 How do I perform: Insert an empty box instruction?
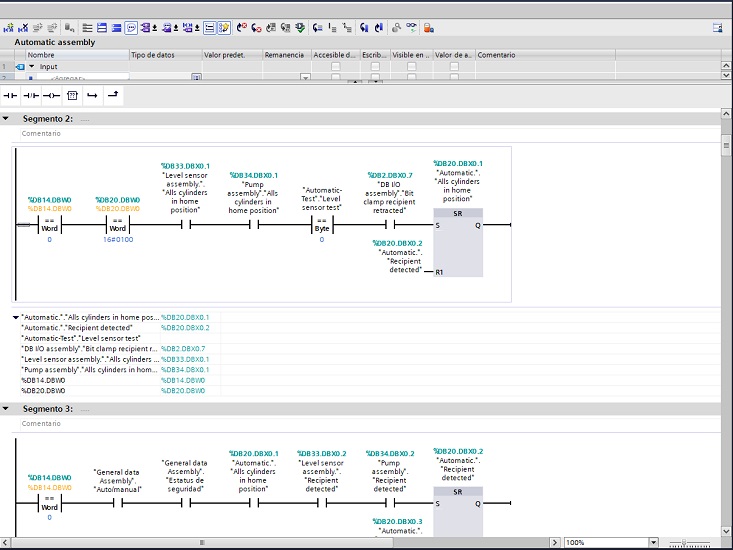pyautogui.click(x=72, y=95)
